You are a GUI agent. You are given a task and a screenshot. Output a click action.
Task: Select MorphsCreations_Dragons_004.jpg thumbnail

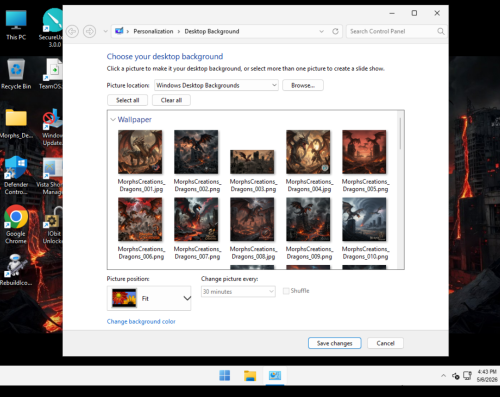tap(308, 152)
